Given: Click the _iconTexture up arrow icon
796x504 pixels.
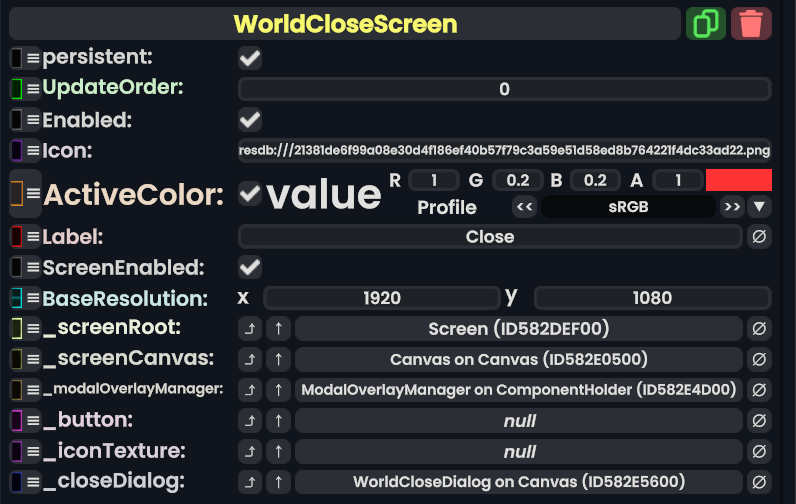Looking at the screenshot, I should point(278,451).
